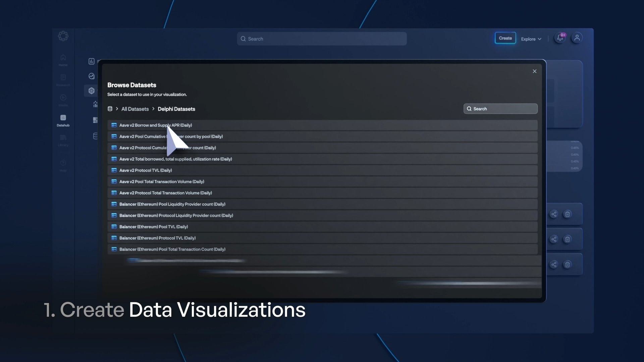This screenshot has width=644, height=362.
Task: Click table icon of Aave v2 Protocol TVL row
Action: 114,170
